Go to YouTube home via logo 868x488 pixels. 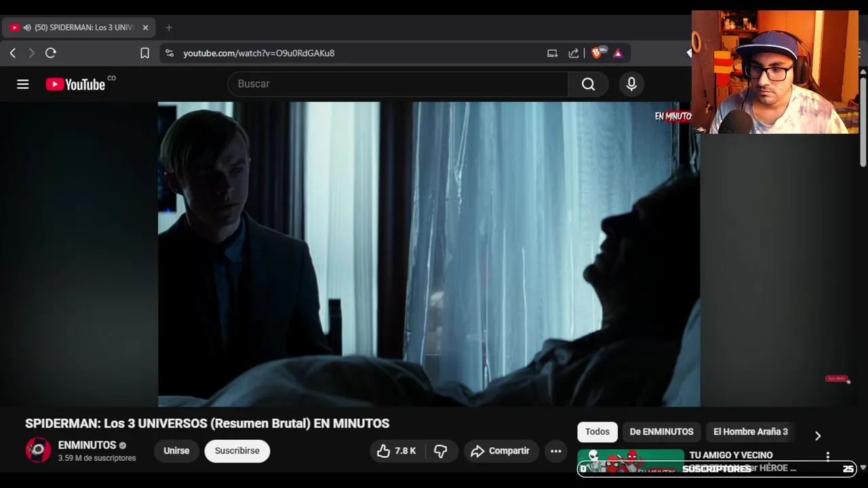(76, 84)
